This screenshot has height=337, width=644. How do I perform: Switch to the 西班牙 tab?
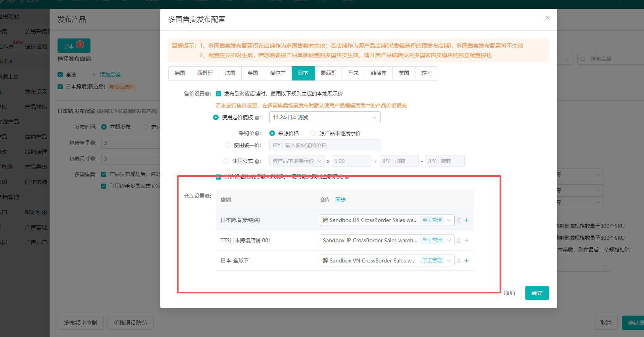[205, 73]
